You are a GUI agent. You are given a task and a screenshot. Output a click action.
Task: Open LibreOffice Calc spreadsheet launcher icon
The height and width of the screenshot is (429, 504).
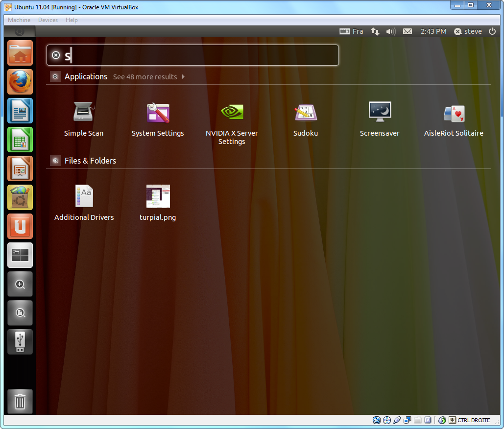[20, 140]
